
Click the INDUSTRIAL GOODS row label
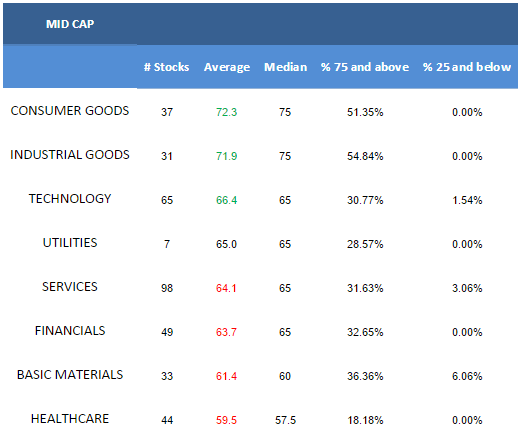(70, 155)
